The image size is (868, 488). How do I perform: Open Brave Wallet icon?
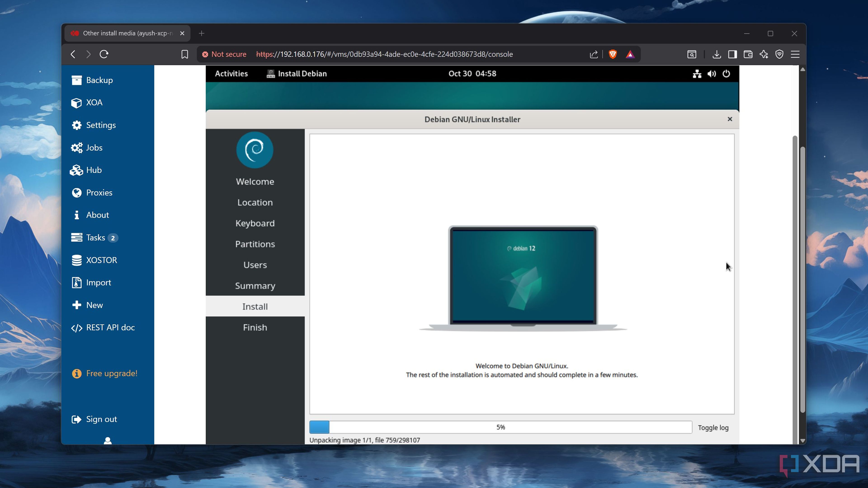[x=748, y=54]
